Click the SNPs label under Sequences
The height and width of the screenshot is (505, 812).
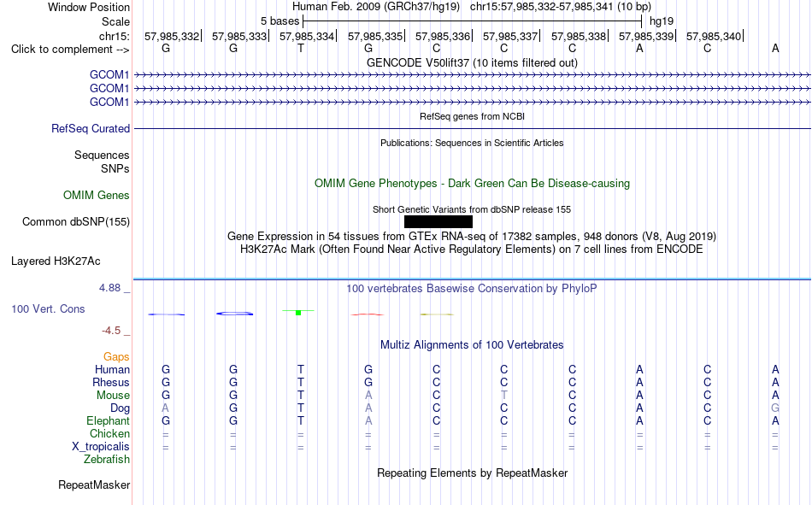pyautogui.click(x=115, y=169)
